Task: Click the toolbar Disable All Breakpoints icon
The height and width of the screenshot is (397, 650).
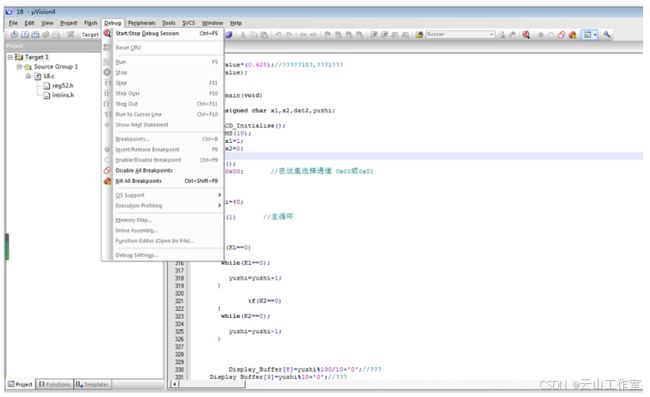Action: [561, 35]
